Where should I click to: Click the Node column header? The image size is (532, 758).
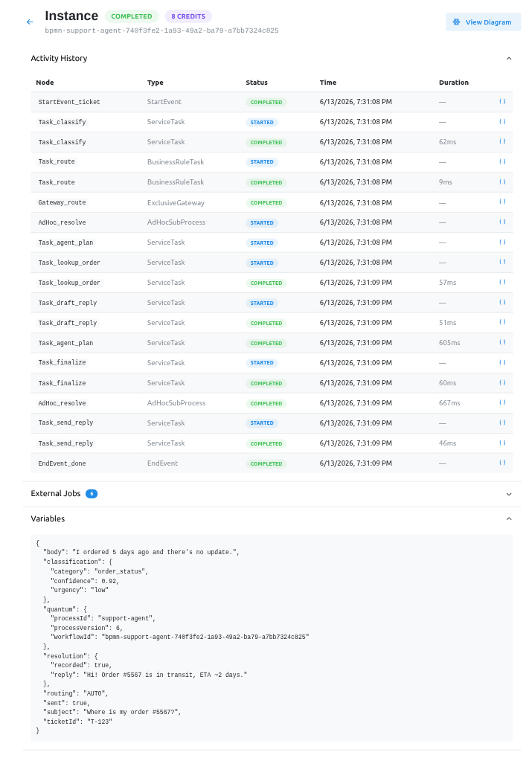pos(45,83)
